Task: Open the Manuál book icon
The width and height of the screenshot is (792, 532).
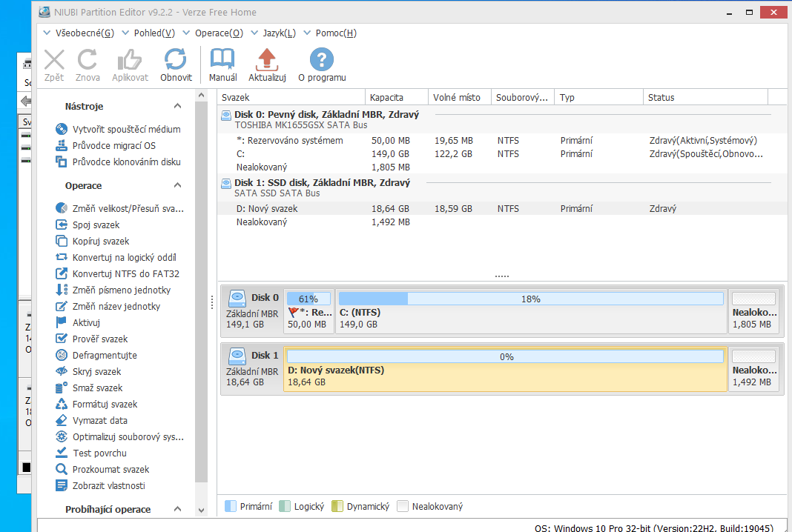Action: coord(222,60)
